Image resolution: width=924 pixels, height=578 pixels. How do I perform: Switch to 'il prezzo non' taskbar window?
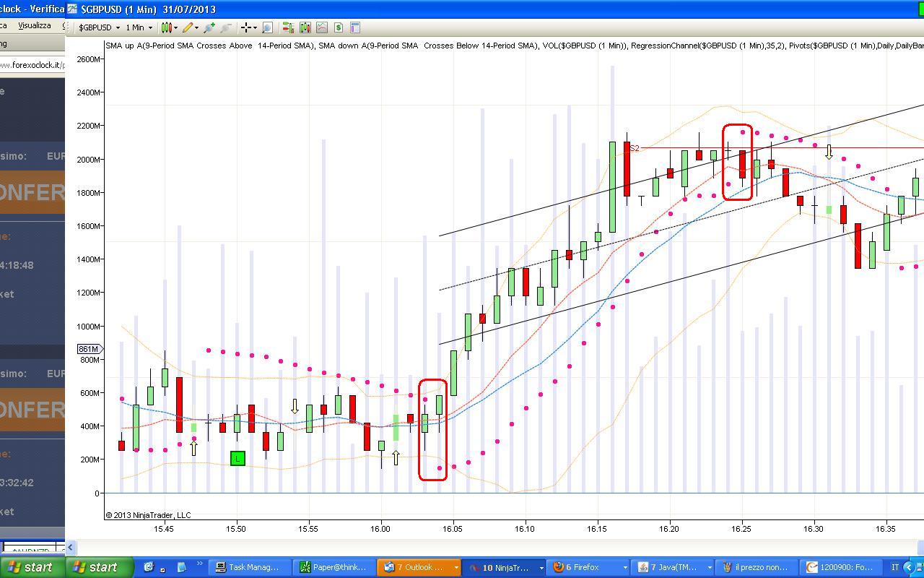coord(758,567)
